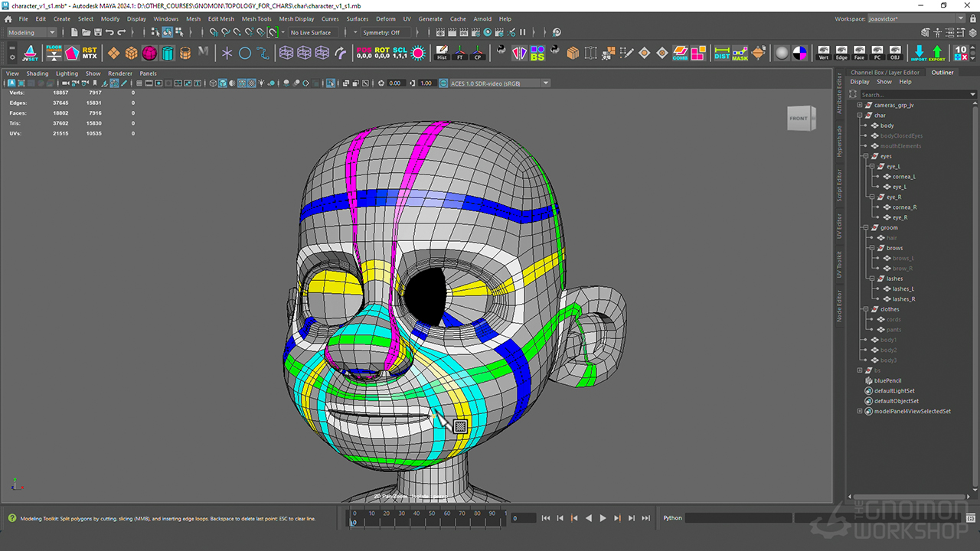Click the green EXPORT arrow icon

click(937, 53)
